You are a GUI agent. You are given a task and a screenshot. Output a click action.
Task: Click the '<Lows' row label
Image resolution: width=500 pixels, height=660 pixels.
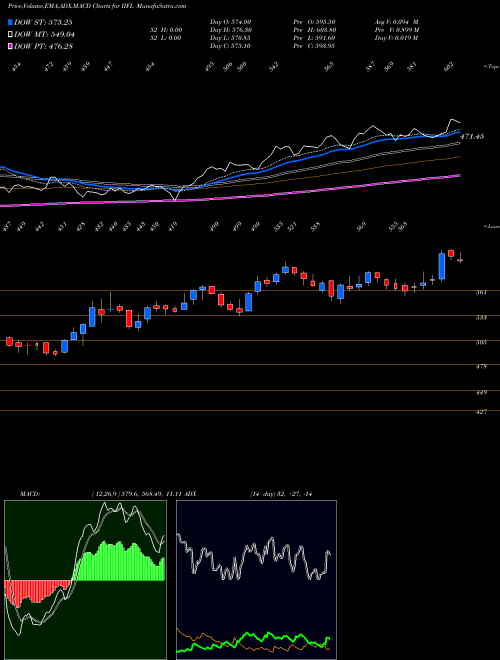point(491,226)
